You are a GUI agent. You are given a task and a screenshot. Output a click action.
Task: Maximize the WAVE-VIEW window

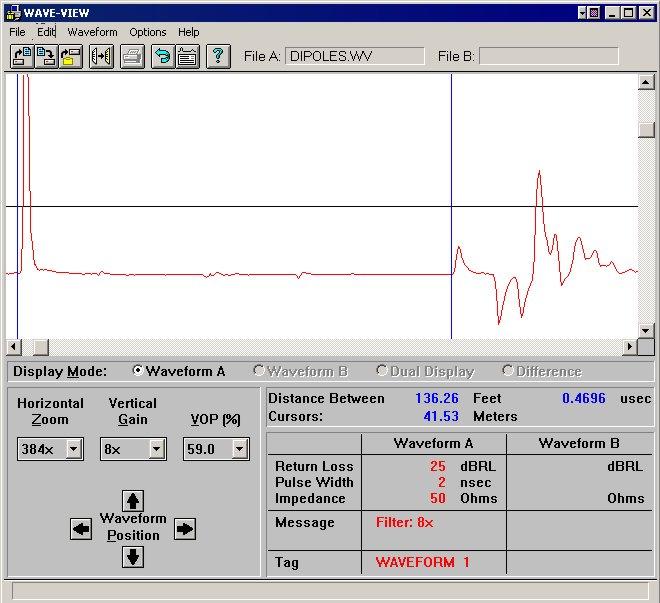pyautogui.click(x=629, y=13)
